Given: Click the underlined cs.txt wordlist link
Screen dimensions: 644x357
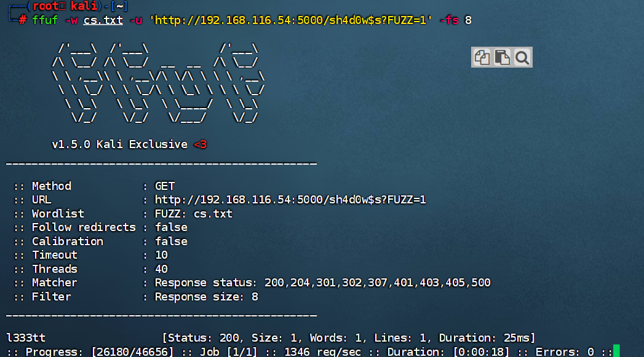Looking at the screenshot, I should pos(103,20).
